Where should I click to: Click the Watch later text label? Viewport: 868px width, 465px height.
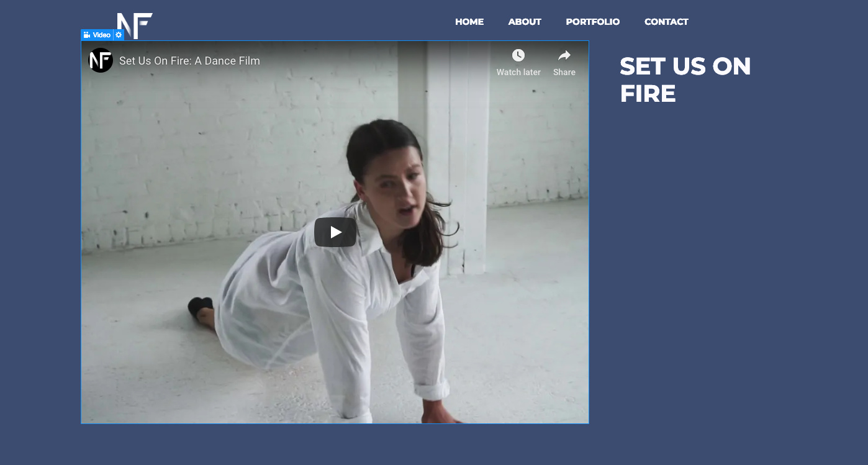click(518, 72)
